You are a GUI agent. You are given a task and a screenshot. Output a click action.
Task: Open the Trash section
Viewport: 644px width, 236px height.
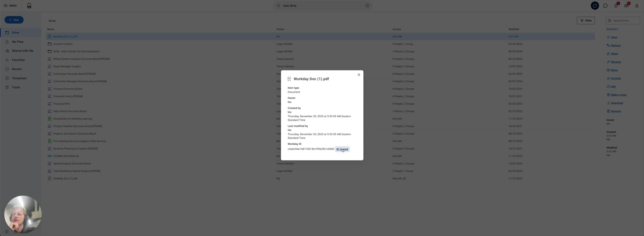(x=16, y=87)
